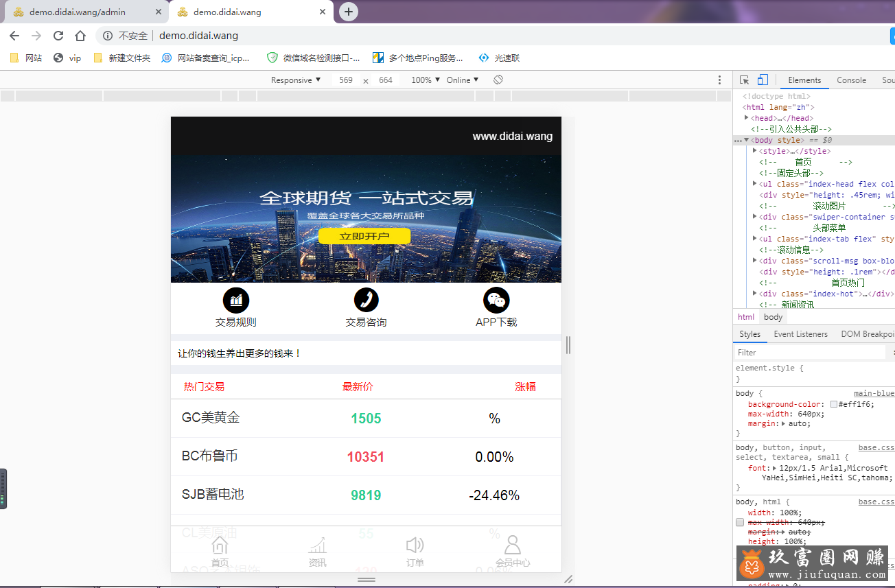Close the demo.didai.wang/admin tab
This screenshot has width=895, height=588.
(159, 12)
